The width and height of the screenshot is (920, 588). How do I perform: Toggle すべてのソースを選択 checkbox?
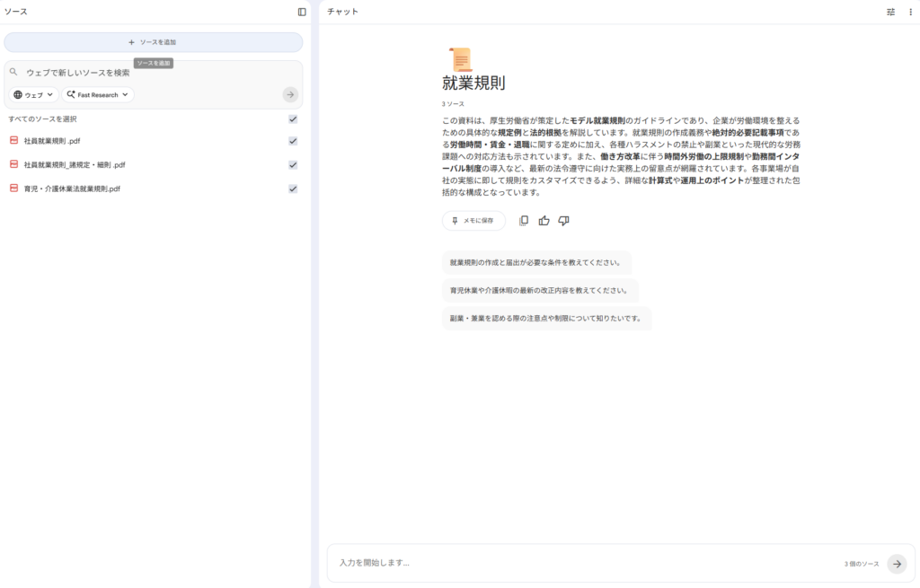coord(293,118)
